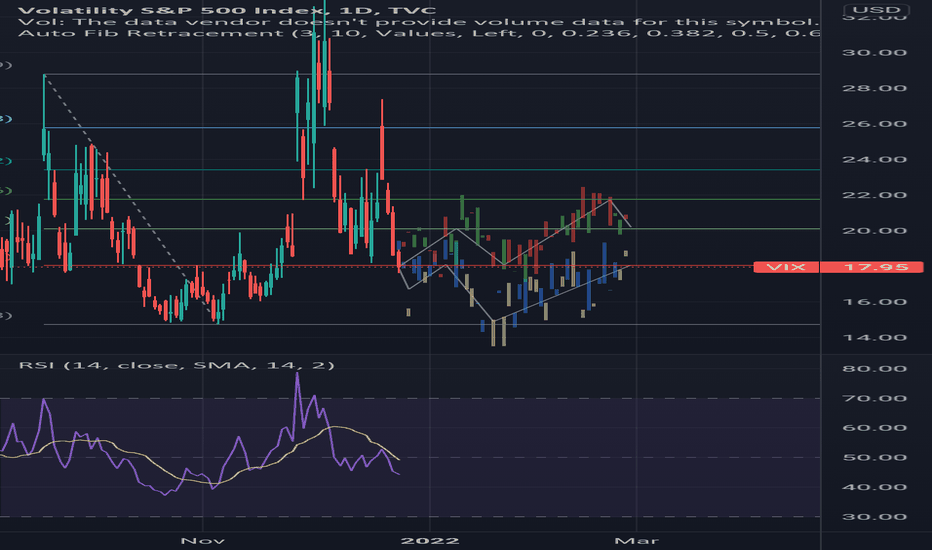This screenshot has height=550, width=932.
Task: Click the 40.00 RSI axis value
Action: pos(874,488)
